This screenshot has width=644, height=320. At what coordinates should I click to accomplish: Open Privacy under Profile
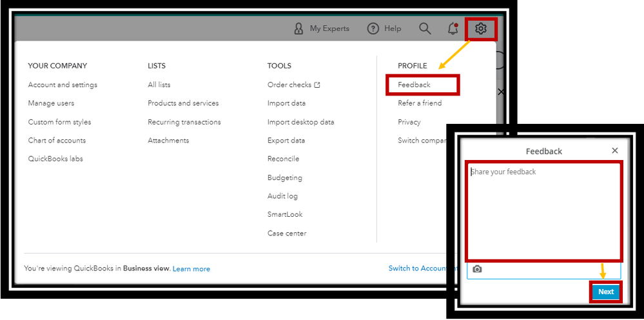click(x=409, y=122)
